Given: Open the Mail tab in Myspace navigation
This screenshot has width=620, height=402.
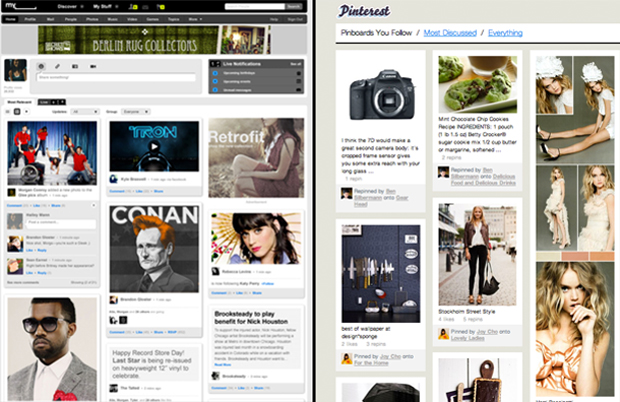Looking at the screenshot, I should pos(51,19).
